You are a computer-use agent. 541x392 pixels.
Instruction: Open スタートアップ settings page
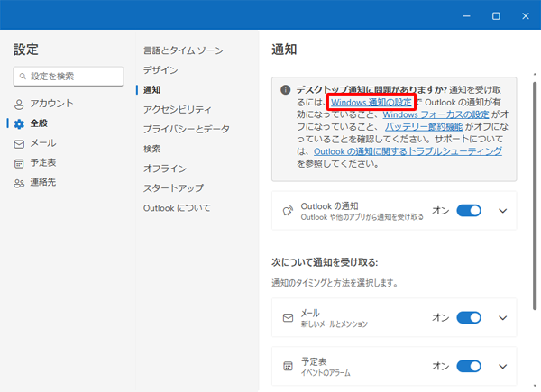[x=173, y=188]
